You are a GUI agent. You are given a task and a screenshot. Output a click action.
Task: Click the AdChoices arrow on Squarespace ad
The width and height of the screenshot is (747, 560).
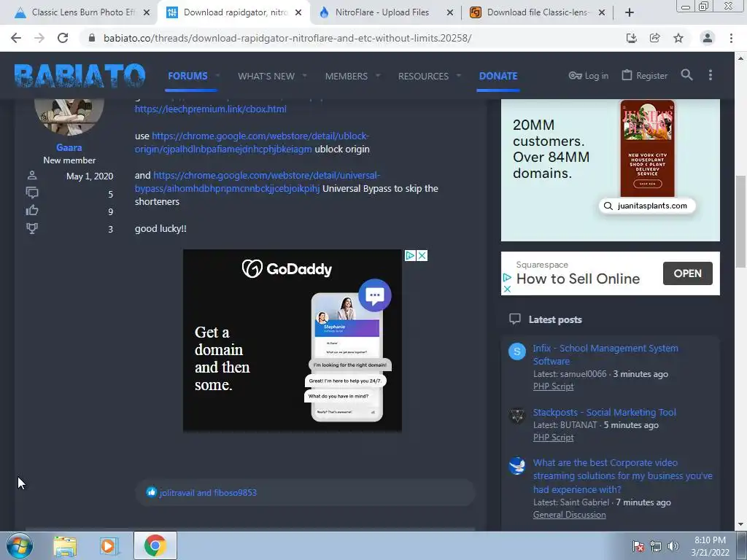click(x=508, y=277)
